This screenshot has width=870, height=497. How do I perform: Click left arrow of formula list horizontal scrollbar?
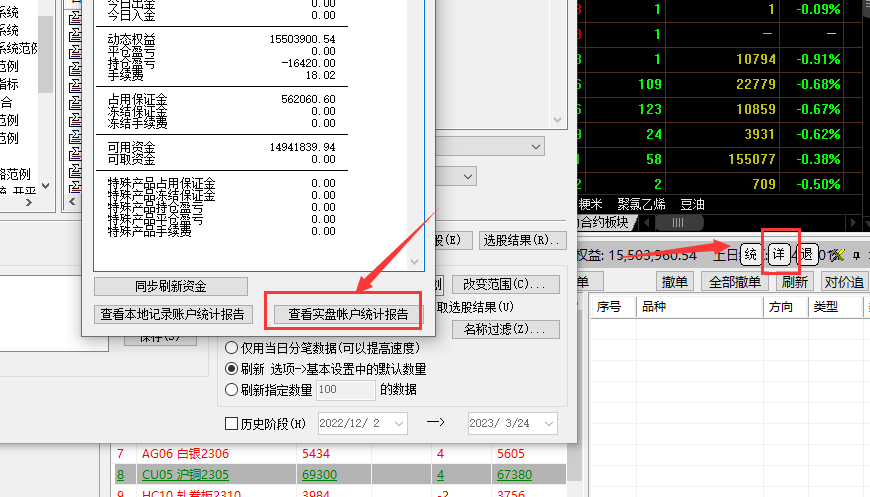[x=73, y=202]
